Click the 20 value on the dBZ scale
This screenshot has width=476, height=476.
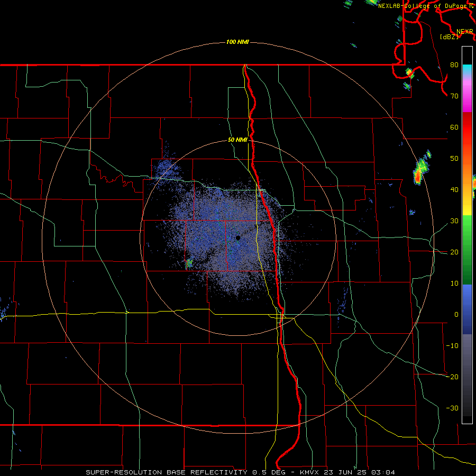[x=454, y=252]
